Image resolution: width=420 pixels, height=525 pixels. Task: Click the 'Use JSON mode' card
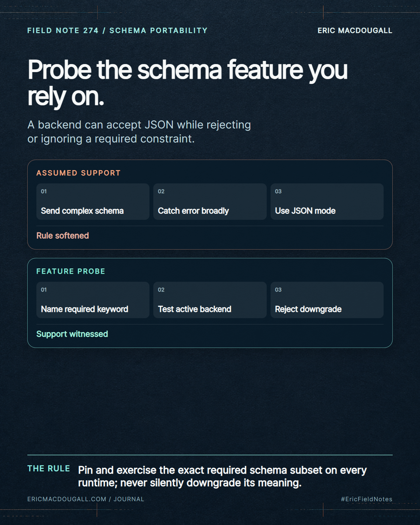(x=327, y=202)
